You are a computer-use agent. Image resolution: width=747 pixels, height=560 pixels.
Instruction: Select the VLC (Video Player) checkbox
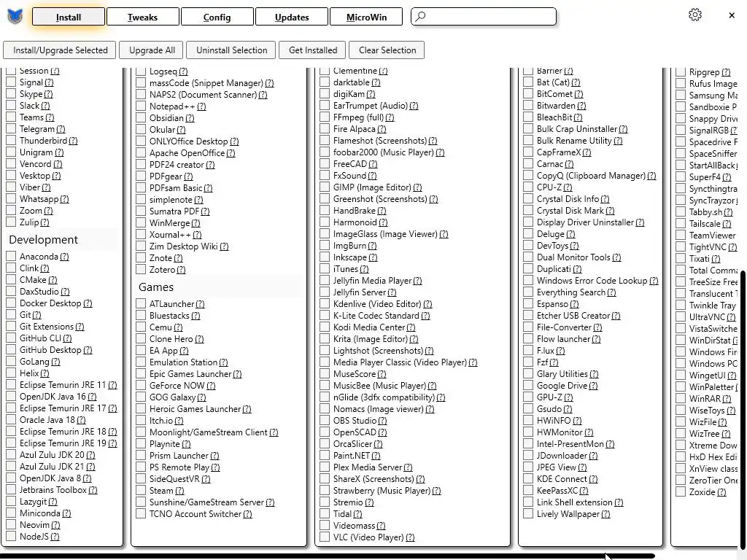325,537
